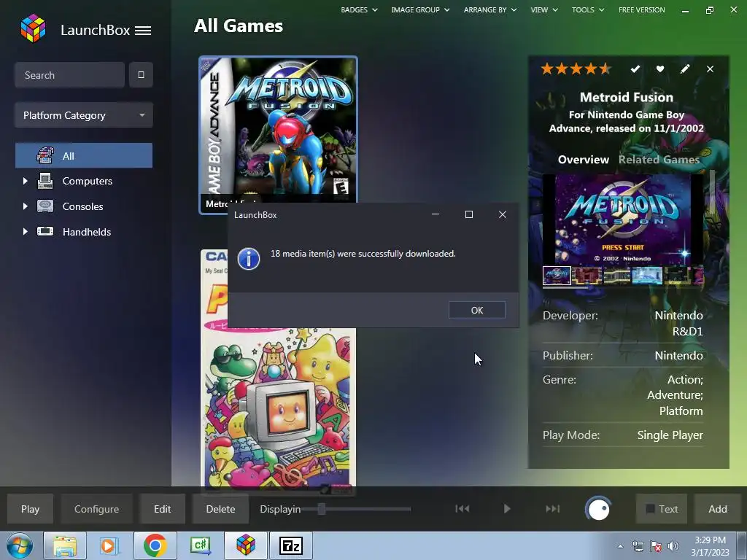Open Windows Explorer from the taskbar
Image resolution: width=747 pixels, height=560 pixels.
(65, 545)
